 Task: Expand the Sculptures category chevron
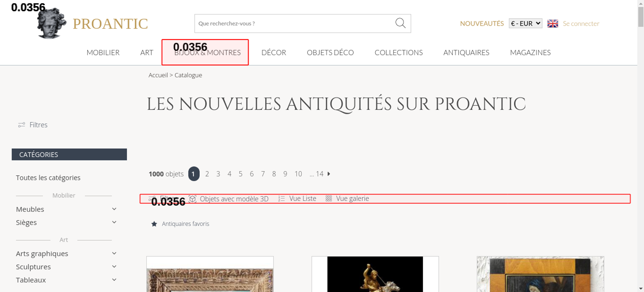tap(114, 267)
